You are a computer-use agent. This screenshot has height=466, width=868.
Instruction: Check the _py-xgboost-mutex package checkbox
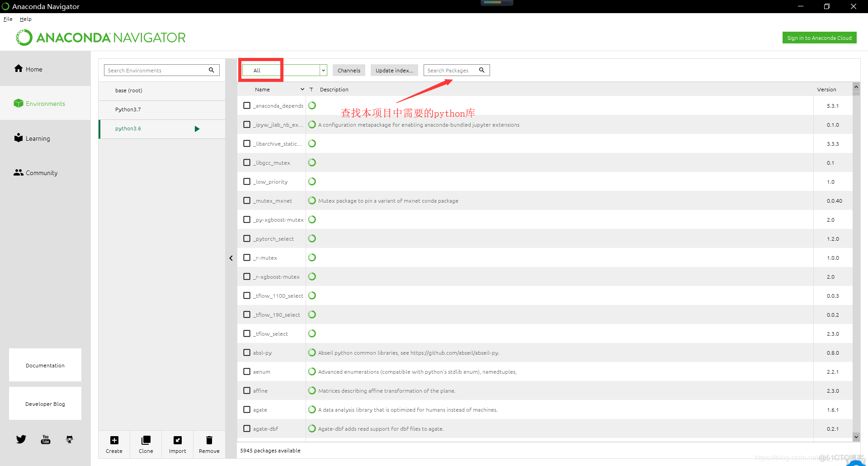pyautogui.click(x=247, y=219)
